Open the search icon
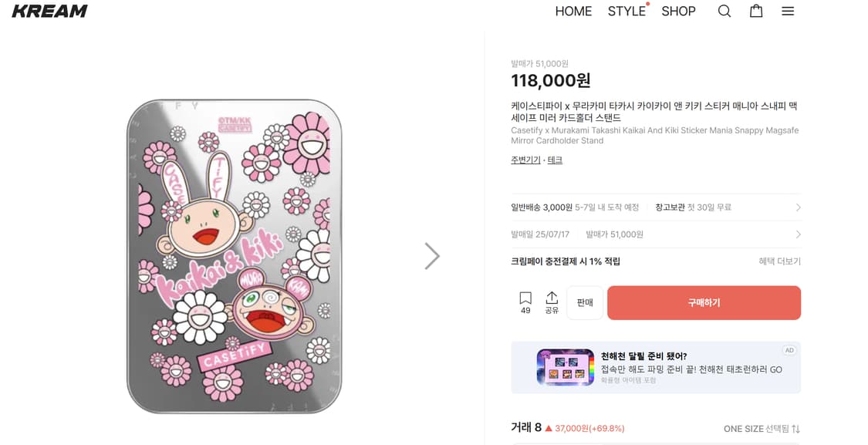 [x=724, y=11]
